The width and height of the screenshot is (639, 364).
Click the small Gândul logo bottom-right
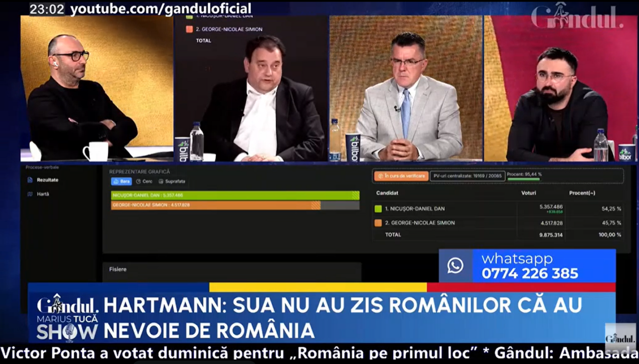coord(621,338)
